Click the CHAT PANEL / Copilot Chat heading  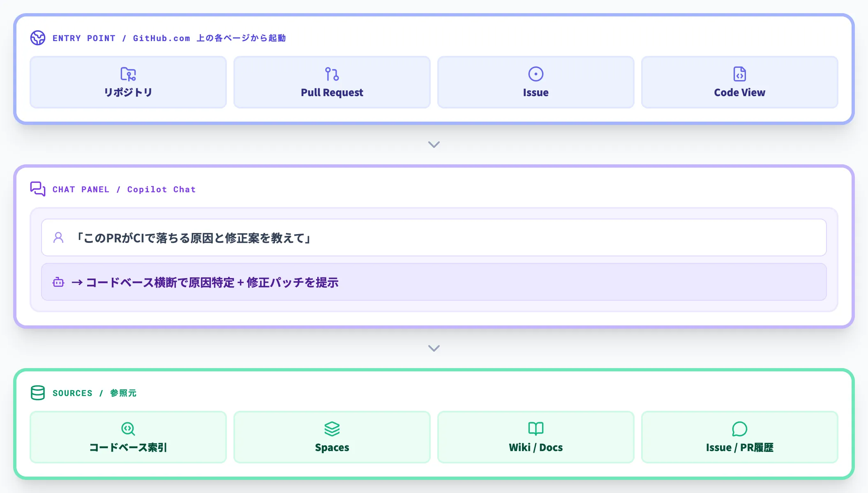[x=124, y=189]
